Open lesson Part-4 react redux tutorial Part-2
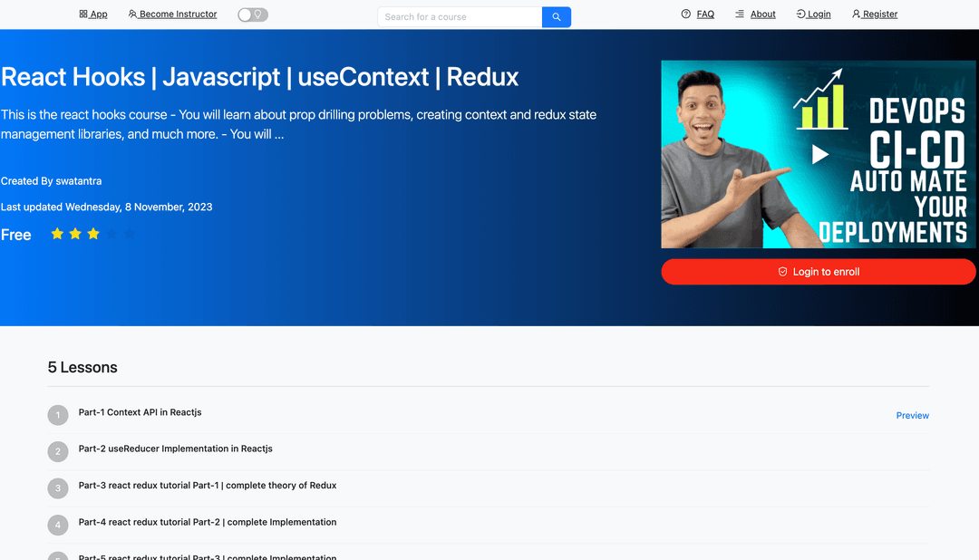 point(208,522)
